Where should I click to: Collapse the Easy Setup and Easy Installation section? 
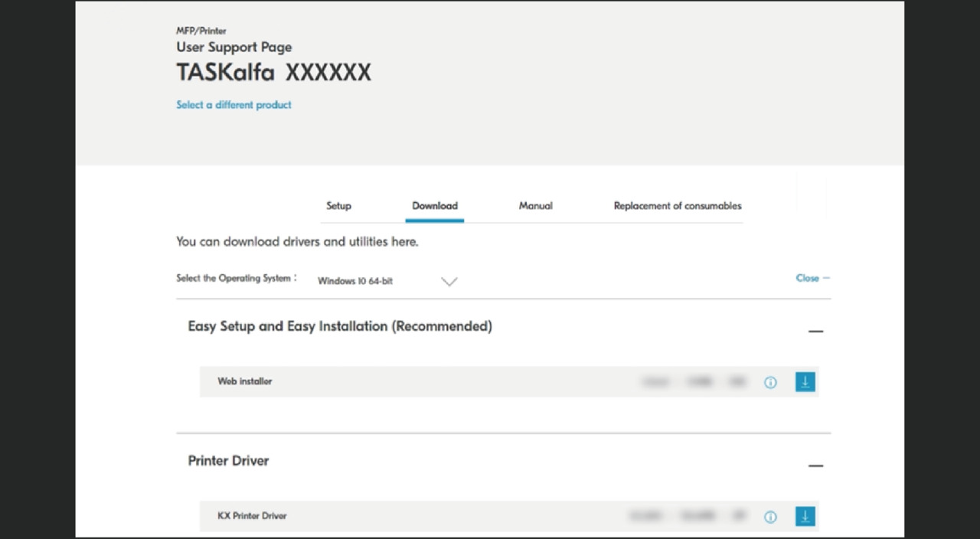click(815, 332)
